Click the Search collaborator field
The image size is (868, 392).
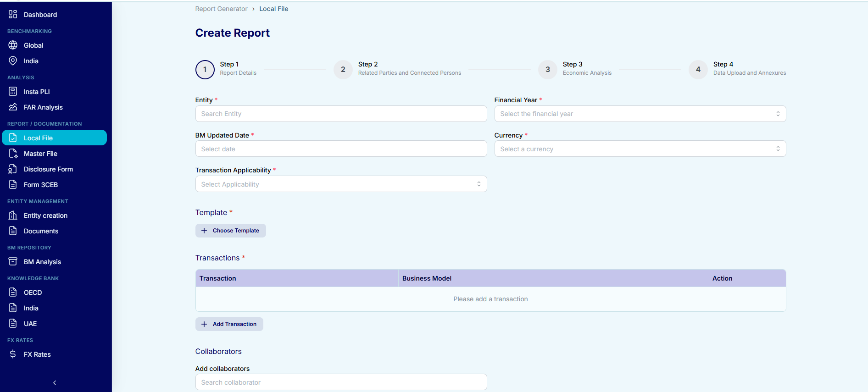pyautogui.click(x=341, y=382)
